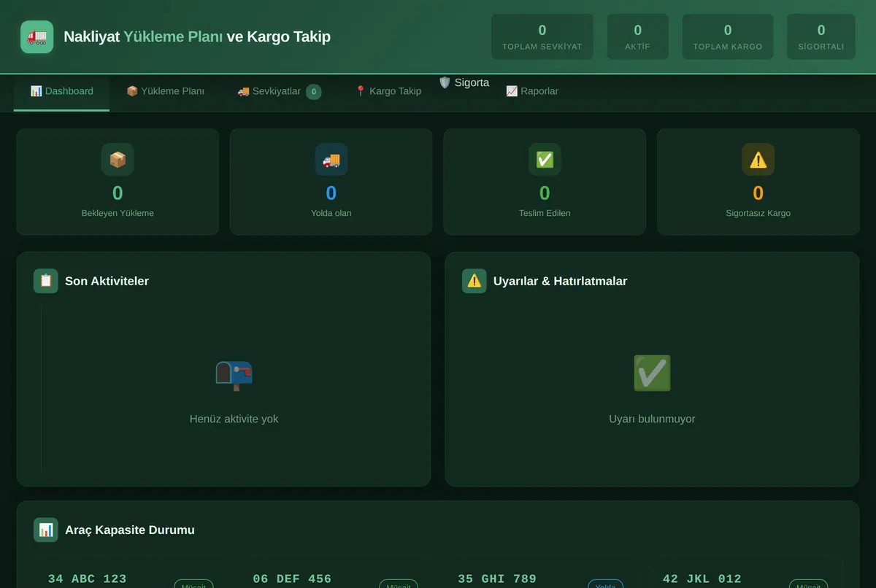Click vehicle plate 34 ABC 123
Screen dimensions: 876x588
click(x=88, y=579)
